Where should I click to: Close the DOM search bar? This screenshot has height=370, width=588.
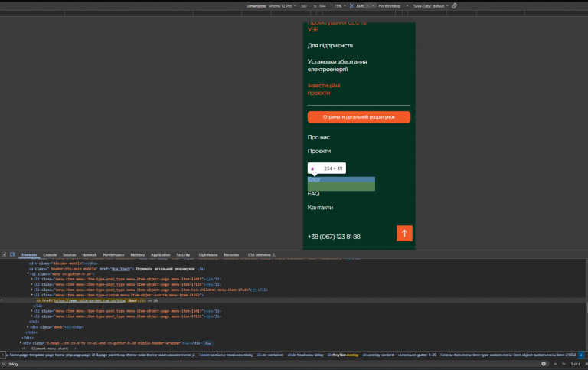coord(586,364)
